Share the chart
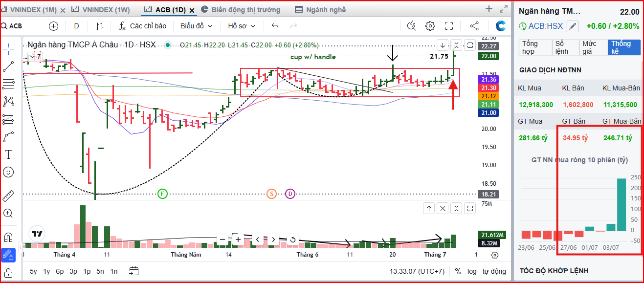The height and width of the screenshot is (283, 644). [x=474, y=26]
